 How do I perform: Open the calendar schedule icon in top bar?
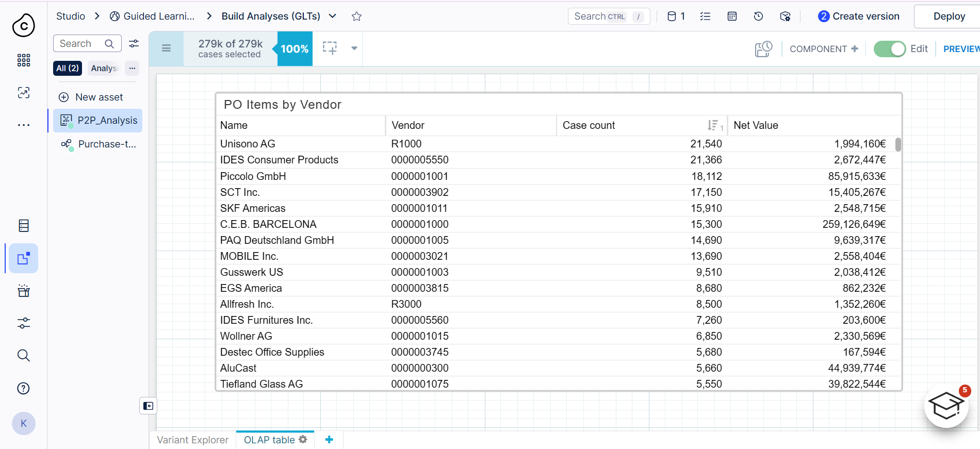coord(732,16)
